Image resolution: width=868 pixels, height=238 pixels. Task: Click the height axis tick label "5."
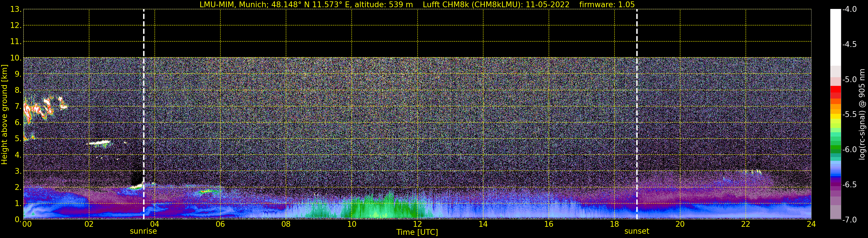pos(18,139)
